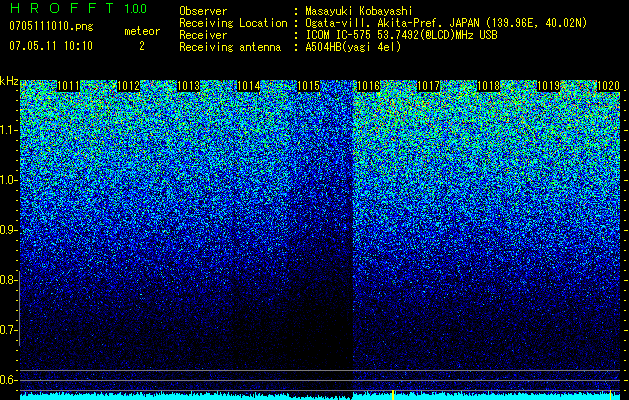This screenshot has width=629, height=400.
Task: Click the A504HB(yagi 4el) antenna value
Action: (353, 47)
